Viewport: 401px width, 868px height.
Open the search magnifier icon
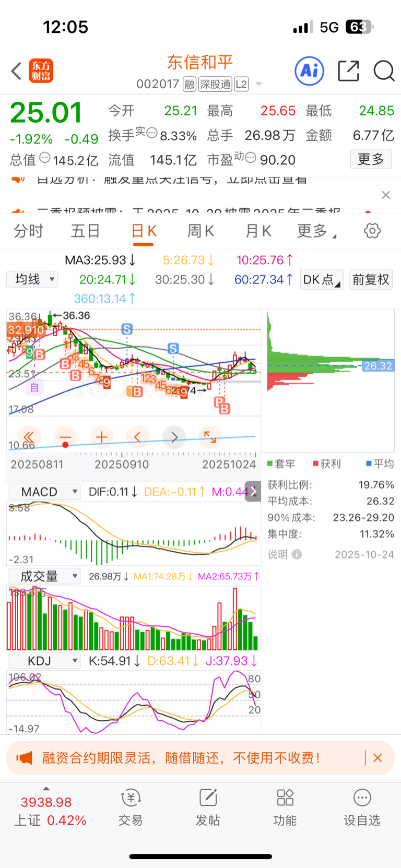[x=384, y=71]
